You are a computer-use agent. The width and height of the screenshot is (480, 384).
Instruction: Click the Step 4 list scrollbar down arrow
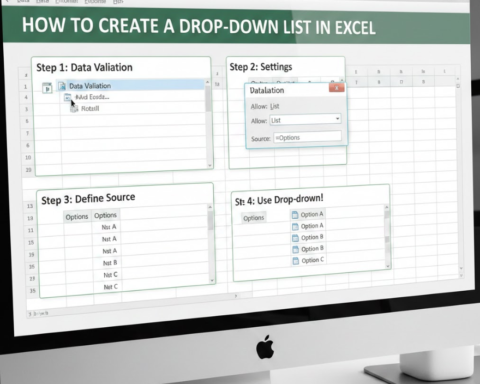click(388, 266)
